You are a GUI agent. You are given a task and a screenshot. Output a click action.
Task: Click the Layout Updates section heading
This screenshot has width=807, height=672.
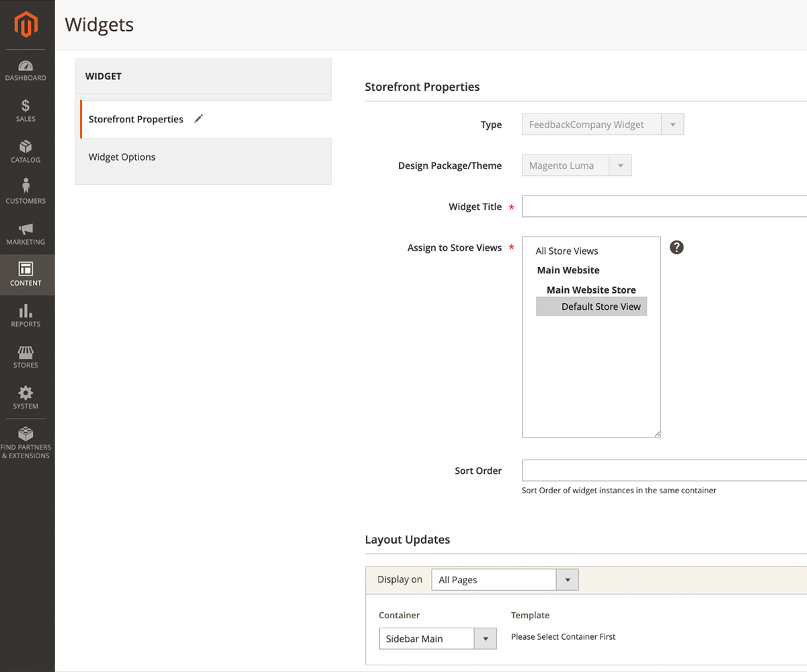pos(408,540)
